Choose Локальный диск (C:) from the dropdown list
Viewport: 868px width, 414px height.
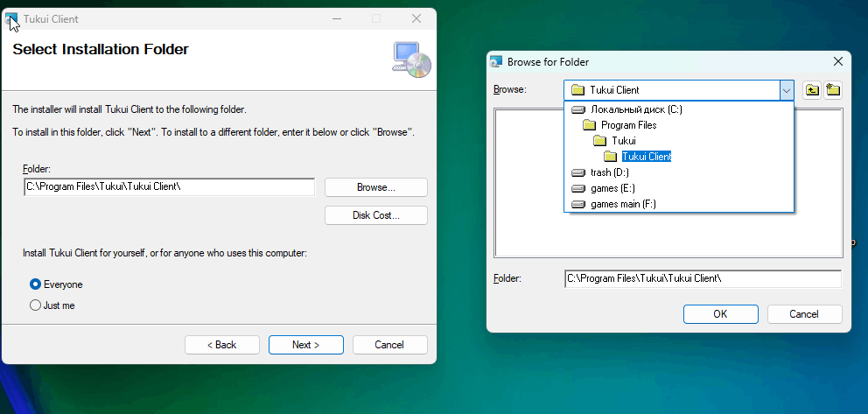(679, 109)
